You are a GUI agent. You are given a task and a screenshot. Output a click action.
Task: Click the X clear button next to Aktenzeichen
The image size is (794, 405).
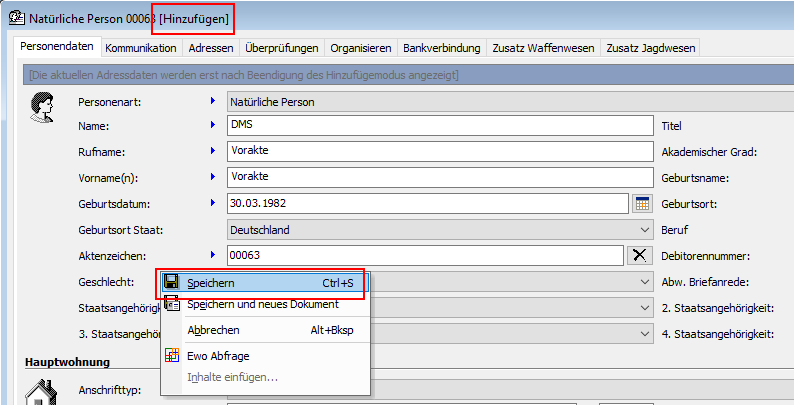641,255
